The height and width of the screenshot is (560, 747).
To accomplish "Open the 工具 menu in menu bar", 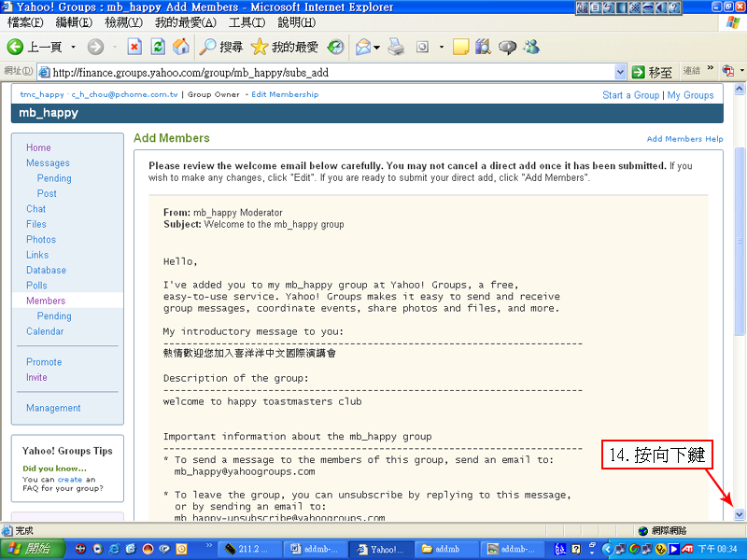I will coord(247,22).
